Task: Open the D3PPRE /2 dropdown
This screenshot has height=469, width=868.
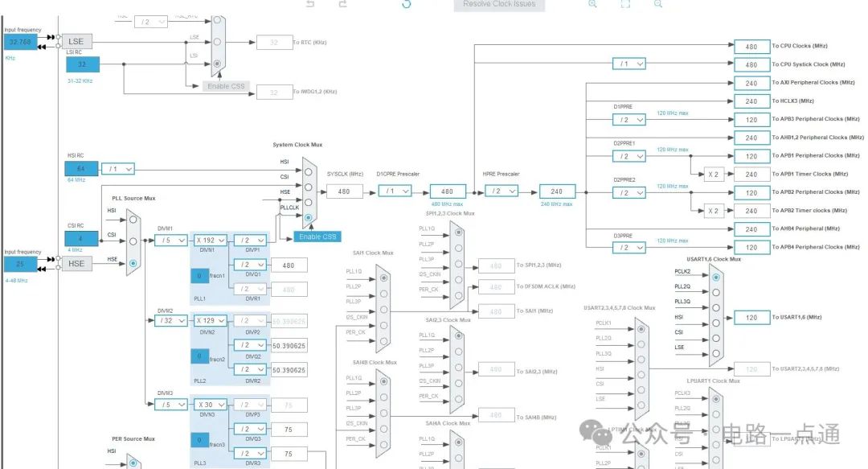Action: [x=629, y=248]
